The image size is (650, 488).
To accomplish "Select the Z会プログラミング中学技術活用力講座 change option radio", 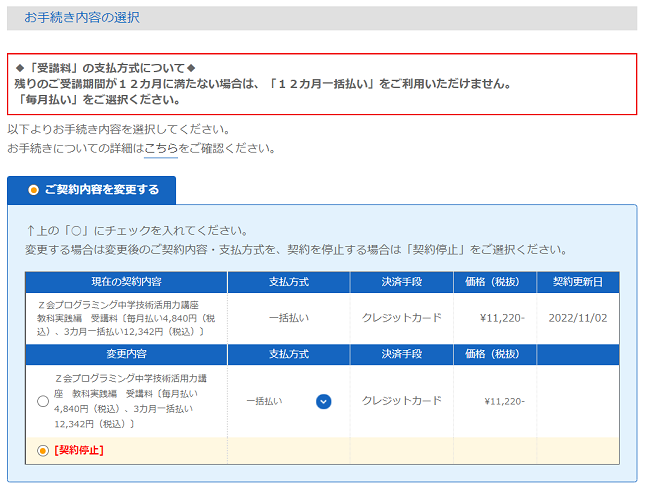I will tap(43, 401).
